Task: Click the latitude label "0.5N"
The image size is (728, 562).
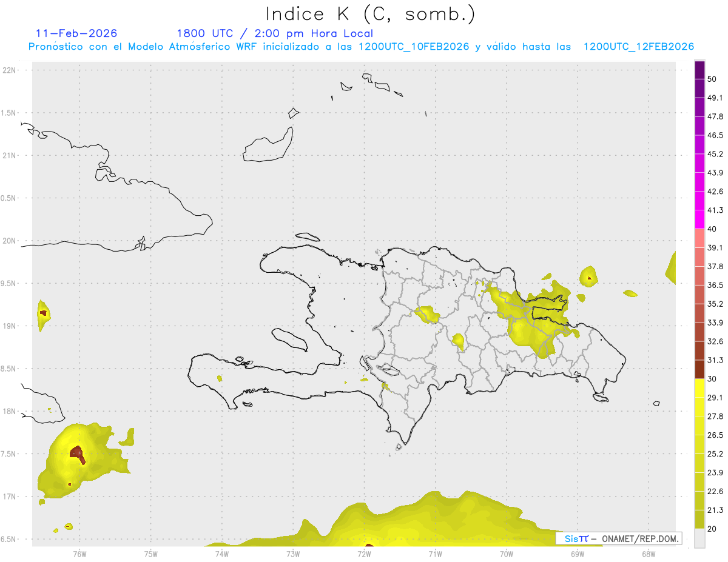Action: 8,198
